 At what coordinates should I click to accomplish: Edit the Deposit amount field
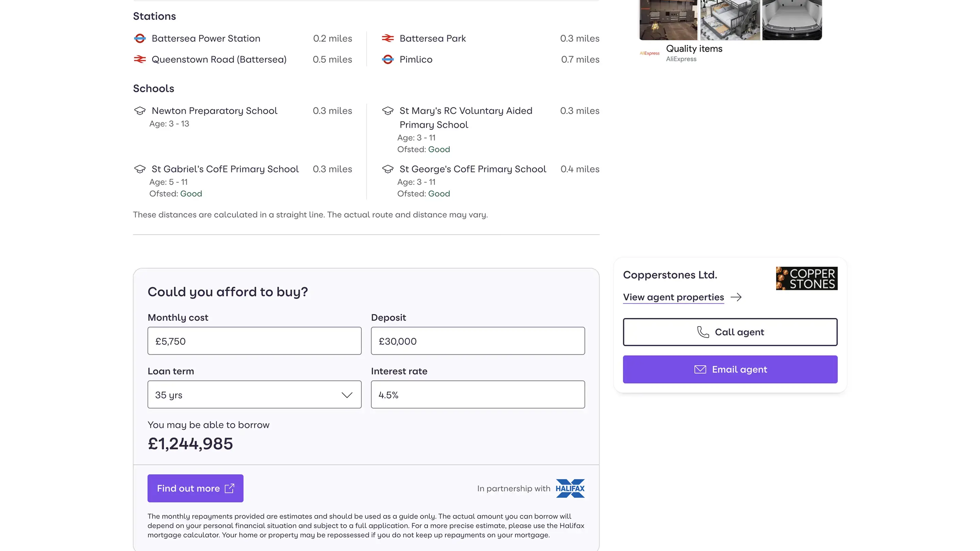[477, 341]
